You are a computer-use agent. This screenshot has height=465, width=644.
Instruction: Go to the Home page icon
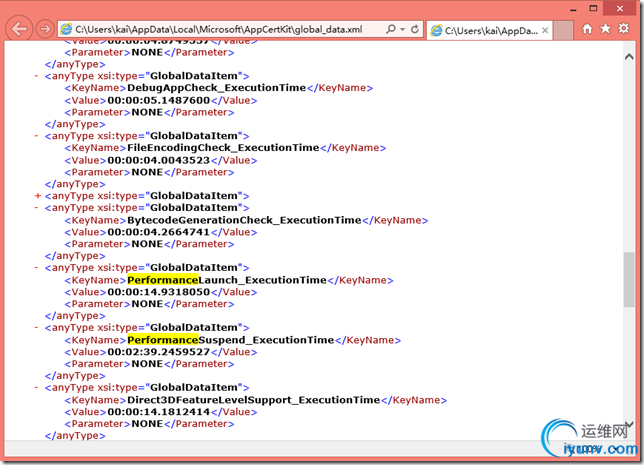(x=587, y=29)
